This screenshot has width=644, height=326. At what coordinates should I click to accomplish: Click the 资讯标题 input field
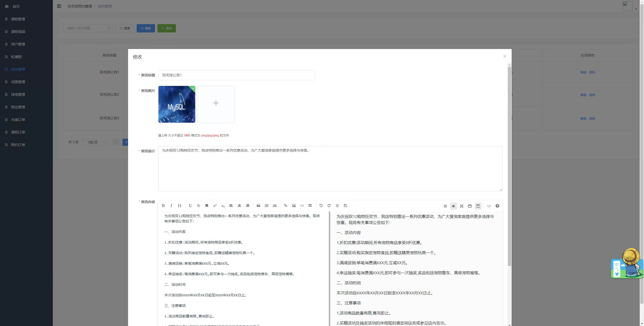(x=236, y=75)
